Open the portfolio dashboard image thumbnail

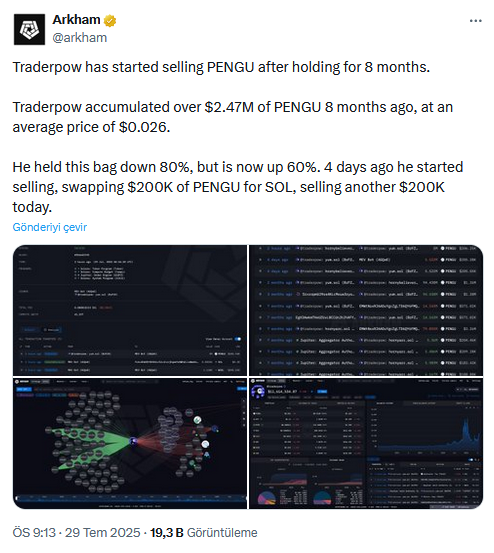coord(366,443)
